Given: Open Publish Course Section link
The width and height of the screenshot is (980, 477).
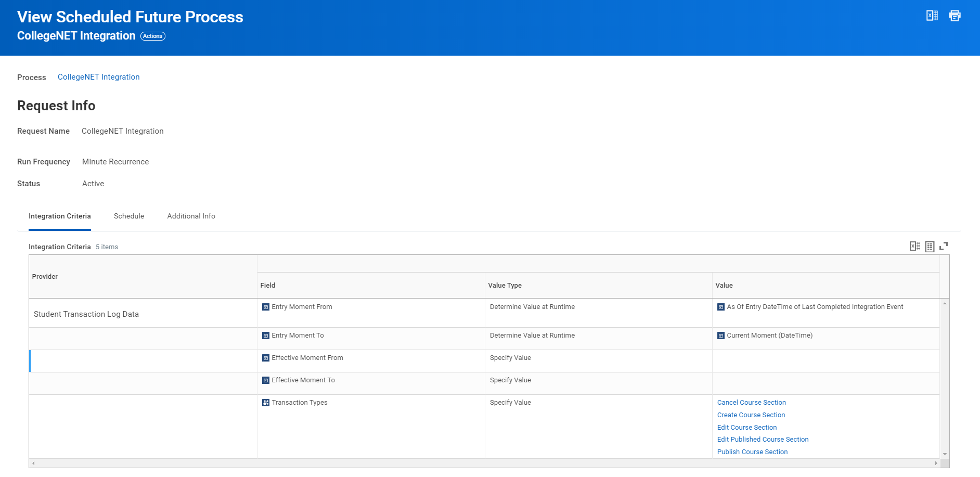Looking at the screenshot, I should pos(753,452).
